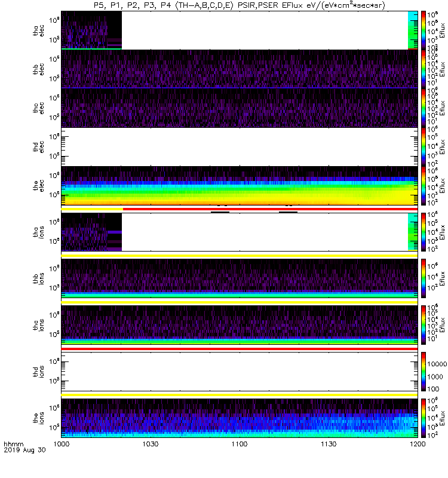Click the black marker below red bar near 1055

pyautogui.click(x=220, y=212)
